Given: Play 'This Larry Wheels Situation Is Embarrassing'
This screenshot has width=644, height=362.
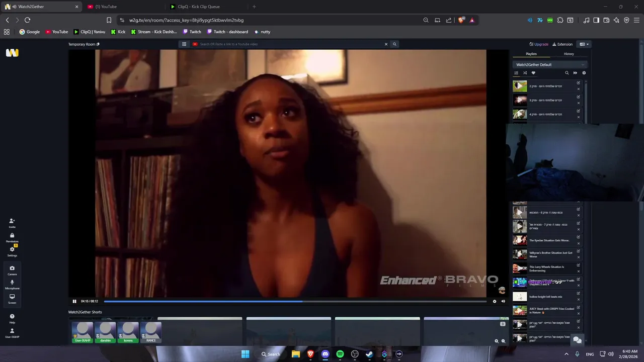Looking at the screenshot, I should [x=520, y=268].
